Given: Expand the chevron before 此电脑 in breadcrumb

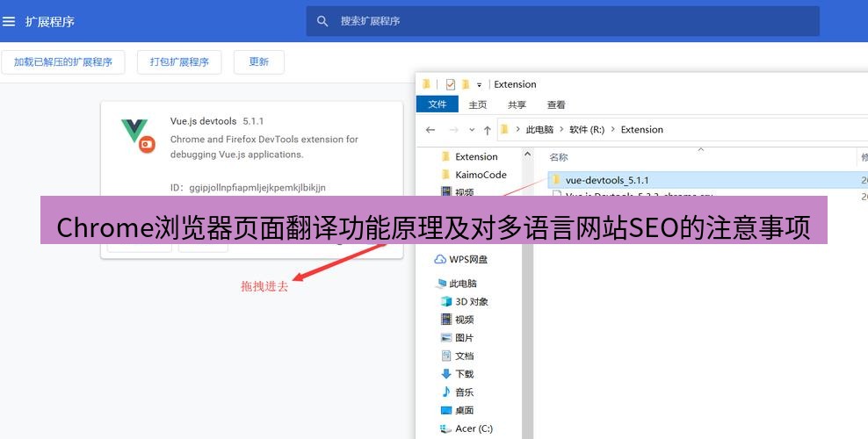Looking at the screenshot, I should click(x=518, y=129).
